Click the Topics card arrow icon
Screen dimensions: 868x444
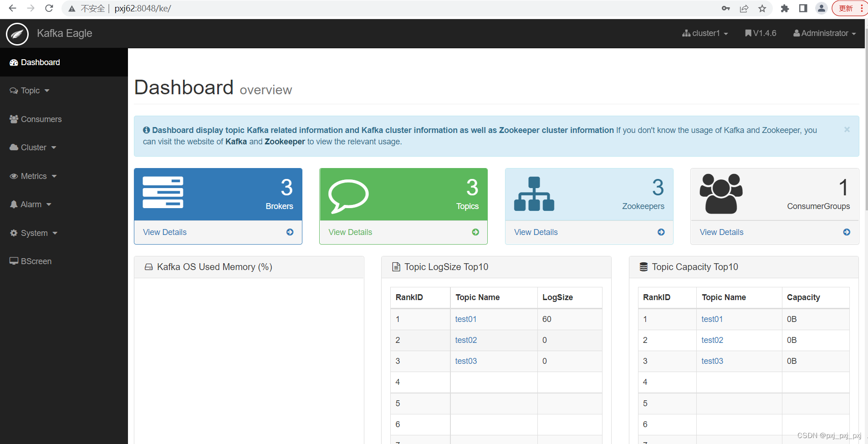(x=475, y=232)
